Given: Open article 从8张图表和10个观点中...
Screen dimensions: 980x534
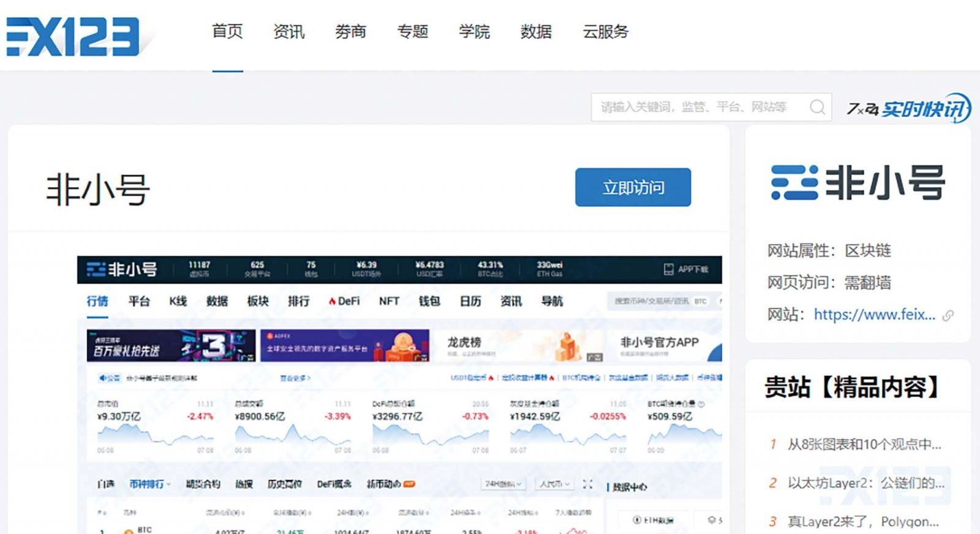Looking at the screenshot, I should pyautogui.click(x=864, y=444).
